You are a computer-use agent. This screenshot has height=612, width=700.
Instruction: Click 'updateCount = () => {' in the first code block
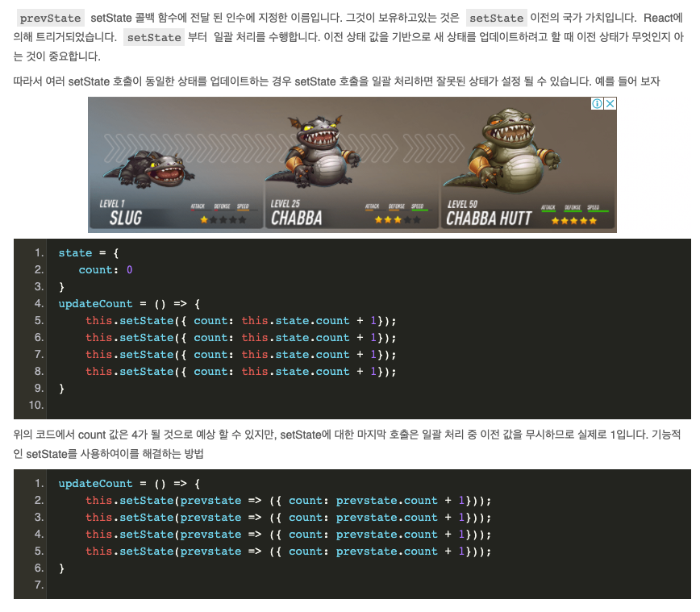click(130, 304)
